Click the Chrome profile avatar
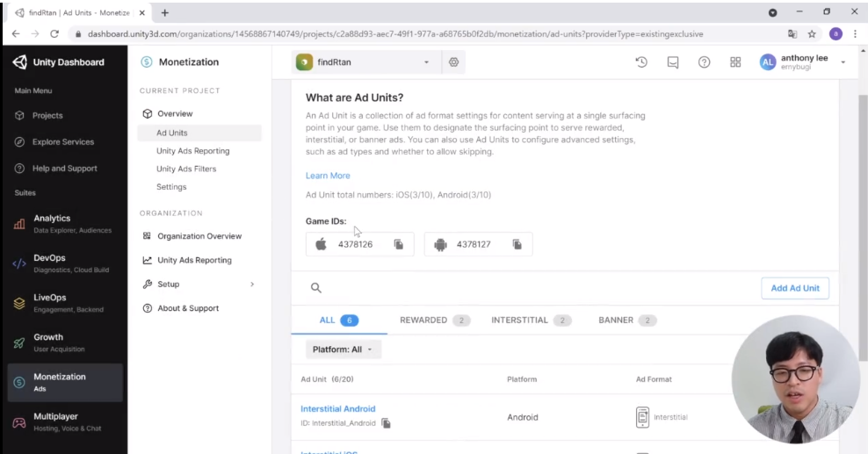The width and height of the screenshot is (868, 454). coord(835,34)
